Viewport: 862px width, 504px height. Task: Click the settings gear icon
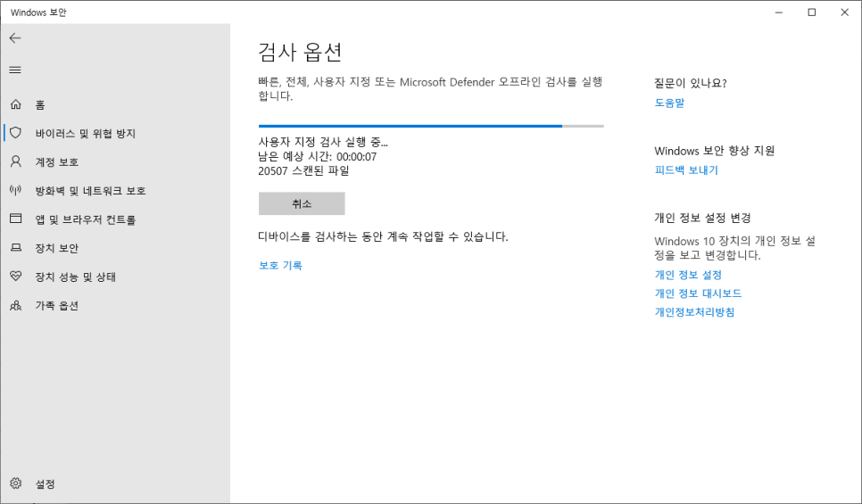click(x=16, y=483)
